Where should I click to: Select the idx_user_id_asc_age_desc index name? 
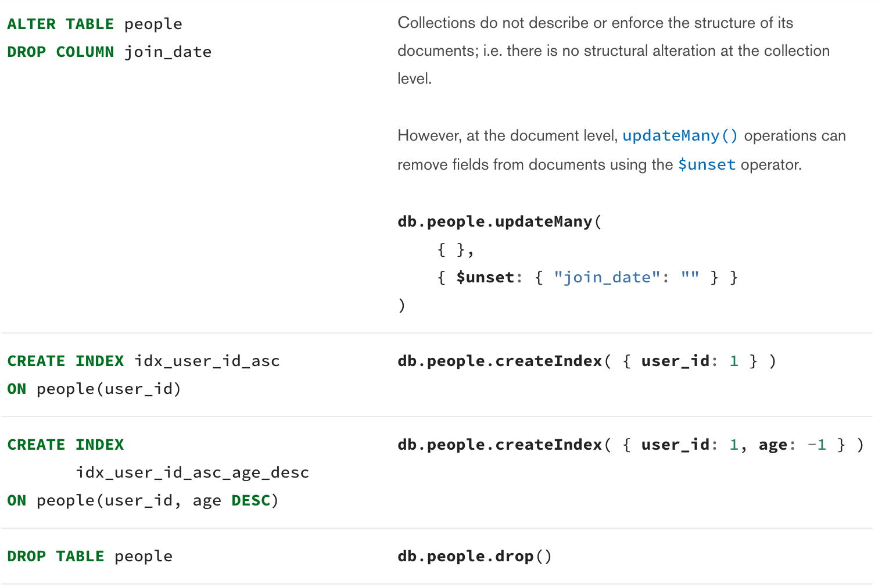tap(192, 473)
